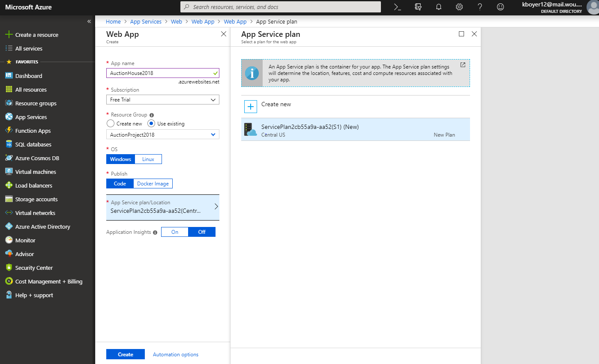Click Application Insights info icon
This screenshot has height=364, width=599.
[155, 232]
